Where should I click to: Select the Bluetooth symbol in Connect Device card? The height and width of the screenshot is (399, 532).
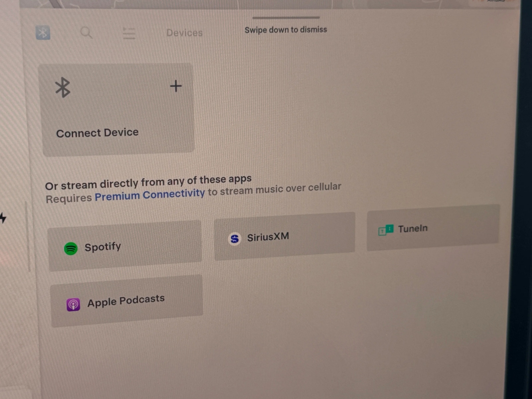(63, 87)
